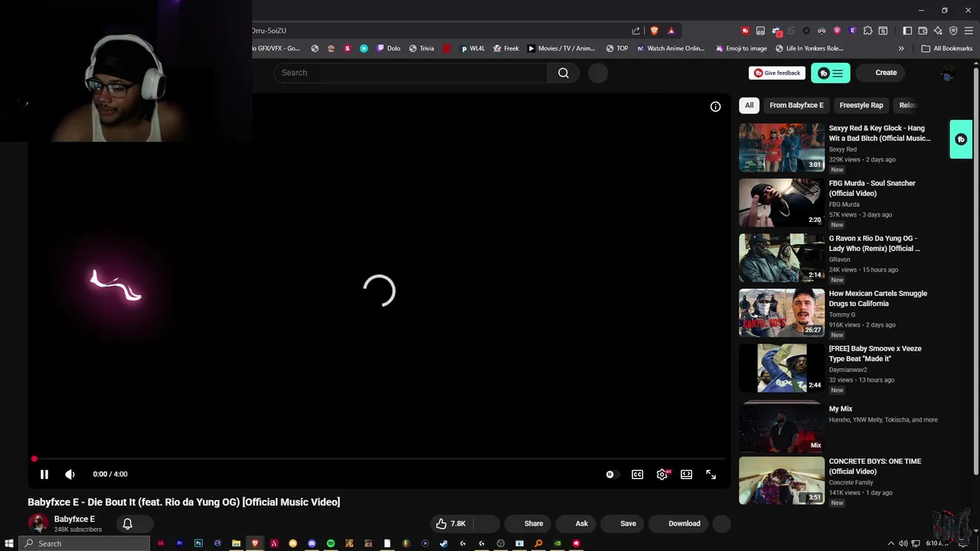The width and height of the screenshot is (980, 551).
Task: Open CONCRETE BOYS: ONE TIME video title
Action: click(875, 466)
